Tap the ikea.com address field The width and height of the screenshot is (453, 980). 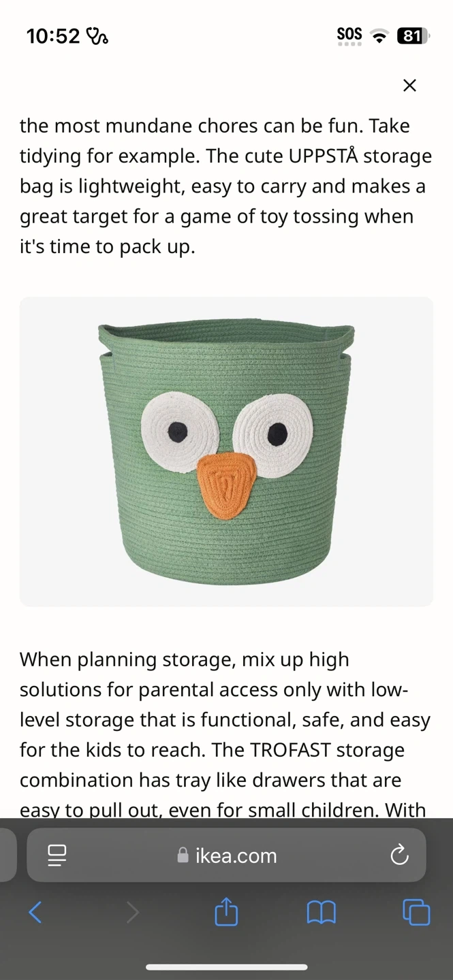[x=226, y=855]
